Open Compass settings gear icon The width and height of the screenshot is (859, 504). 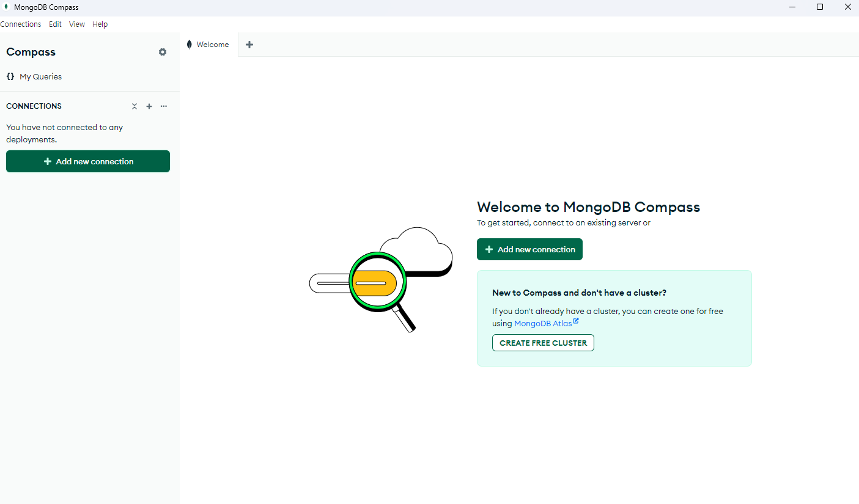tap(162, 52)
